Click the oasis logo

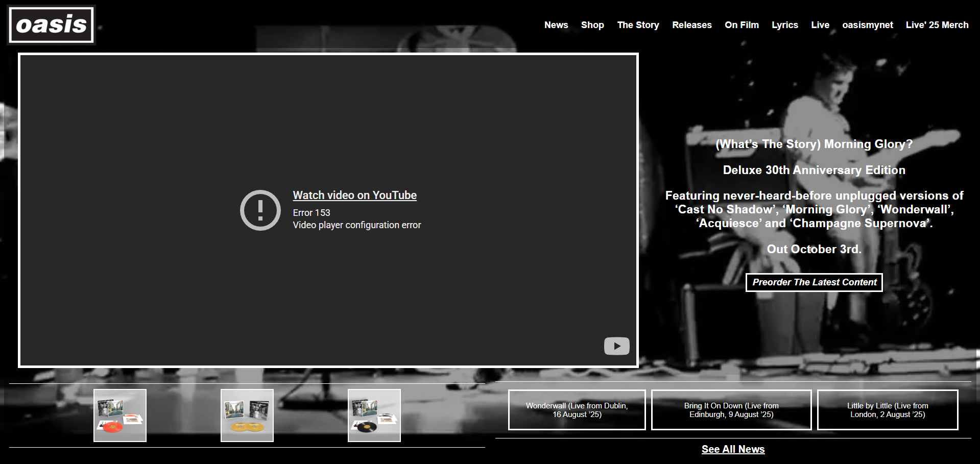(51, 24)
